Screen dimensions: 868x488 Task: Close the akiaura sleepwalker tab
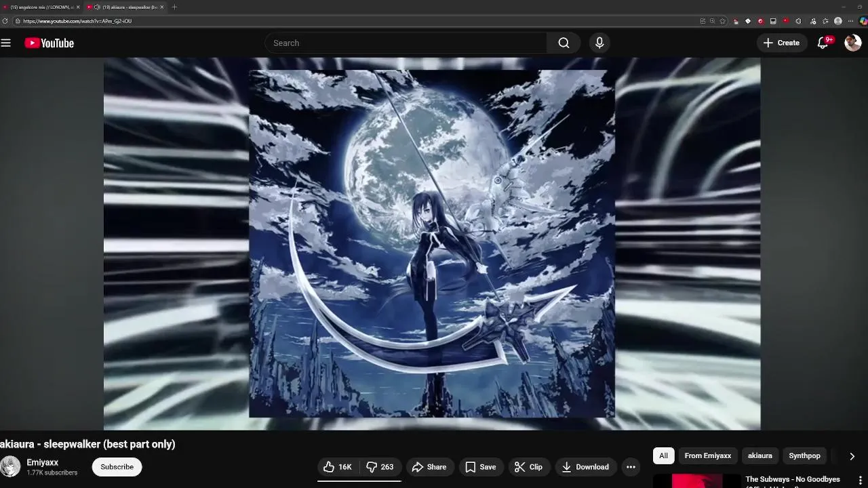tap(162, 7)
